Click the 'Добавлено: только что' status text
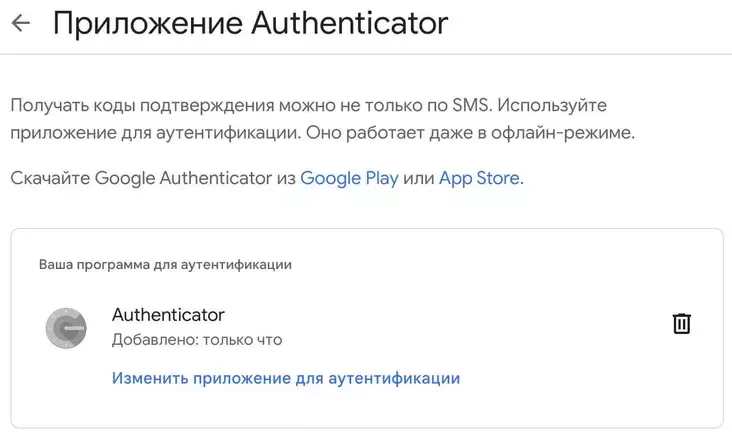Screen dimensions: 732x440 pos(197,340)
